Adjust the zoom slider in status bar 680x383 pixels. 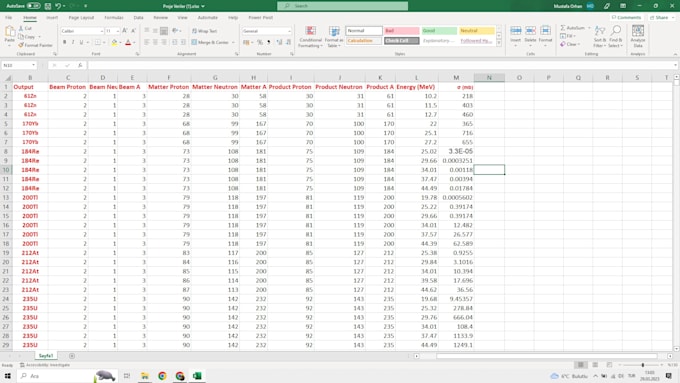click(643, 365)
